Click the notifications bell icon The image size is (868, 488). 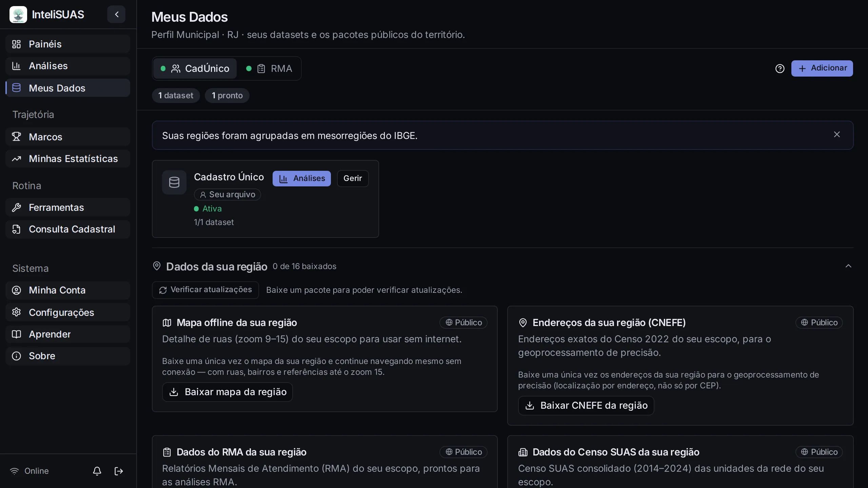tap(97, 471)
